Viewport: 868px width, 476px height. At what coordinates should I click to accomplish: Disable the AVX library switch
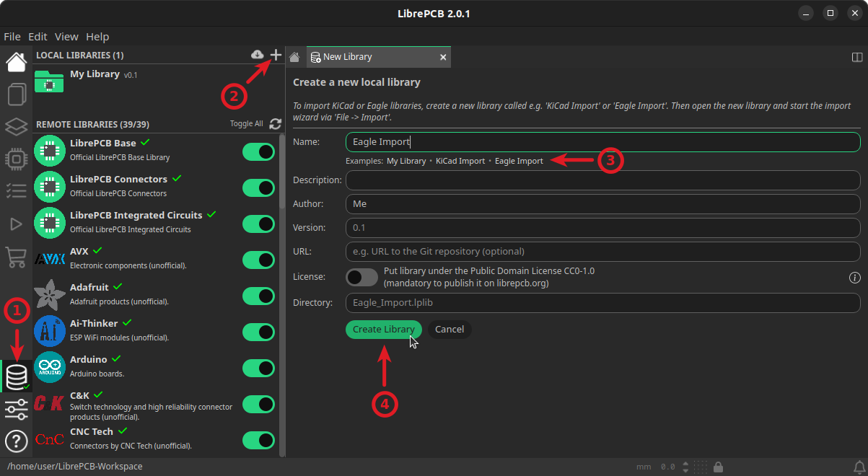pos(258,260)
